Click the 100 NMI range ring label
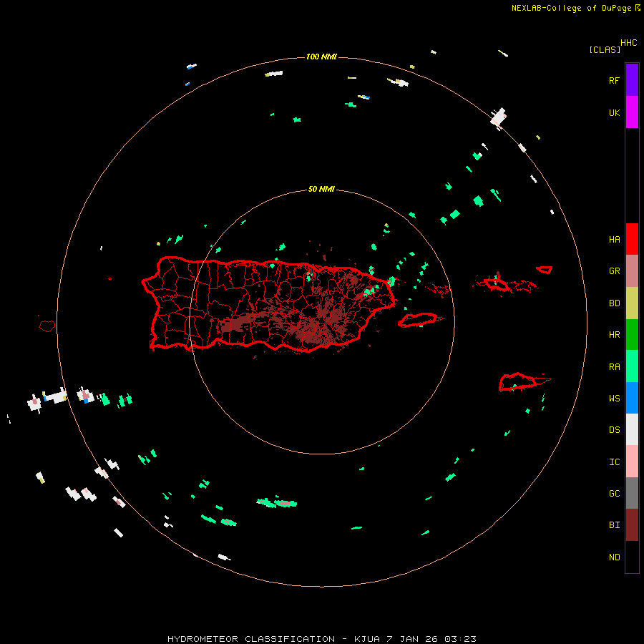This screenshot has height=644, width=644. pyautogui.click(x=321, y=57)
